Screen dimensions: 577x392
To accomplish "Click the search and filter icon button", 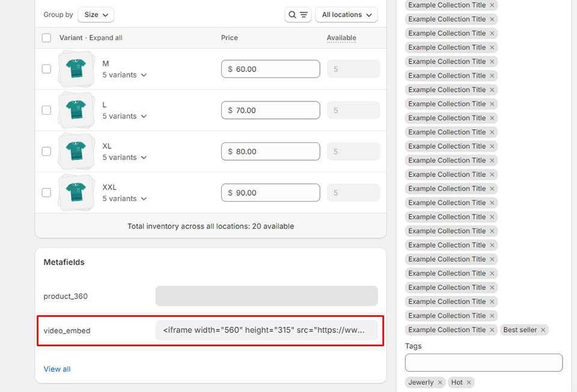I will pos(298,14).
